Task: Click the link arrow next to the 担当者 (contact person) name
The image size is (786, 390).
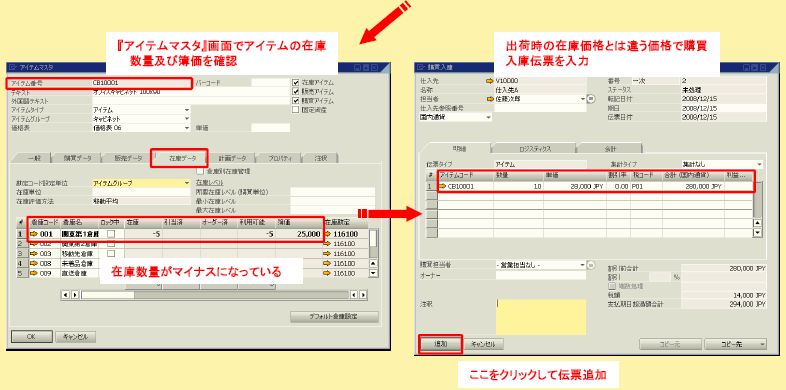Action: [489, 99]
